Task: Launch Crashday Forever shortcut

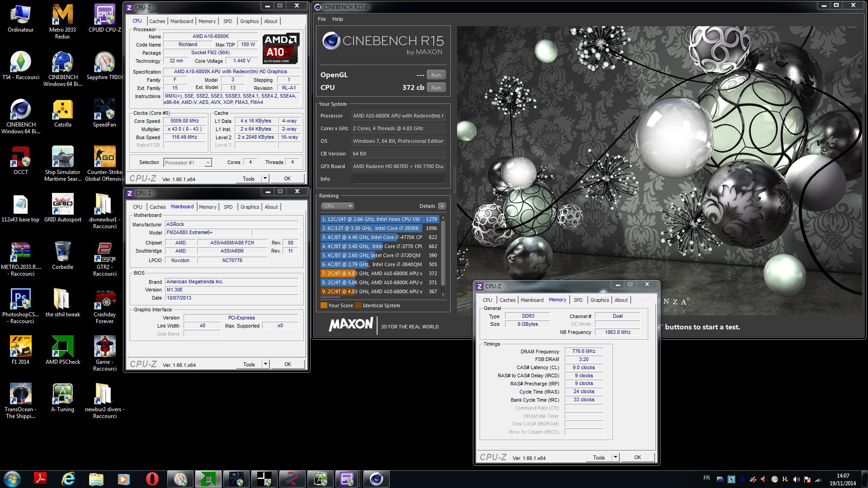Action: 104,306
